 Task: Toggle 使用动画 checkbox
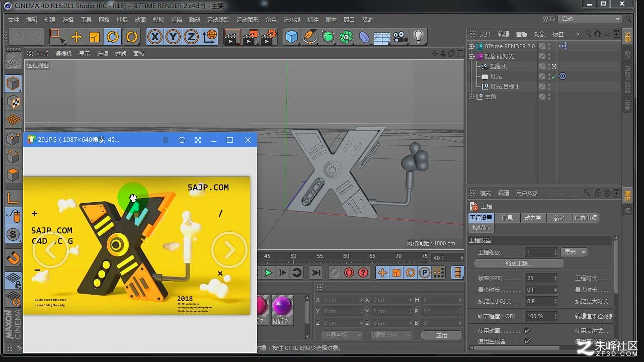click(x=527, y=331)
